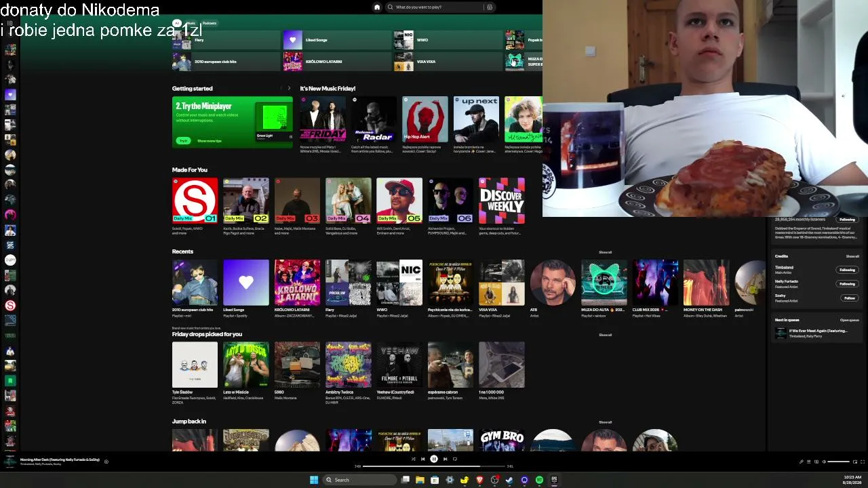The height and width of the screenshot is (488, 868).
Task: Open the Hip Hop Alert playlist cover
Action: pos(425,119)
